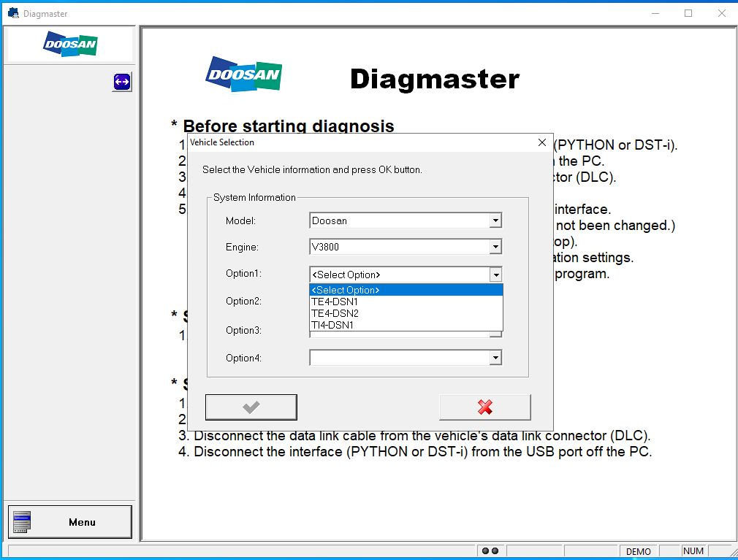Screen dimensions: 738x560
Task: Click the 'Option3:' label
Action: [x=243, y=330]
